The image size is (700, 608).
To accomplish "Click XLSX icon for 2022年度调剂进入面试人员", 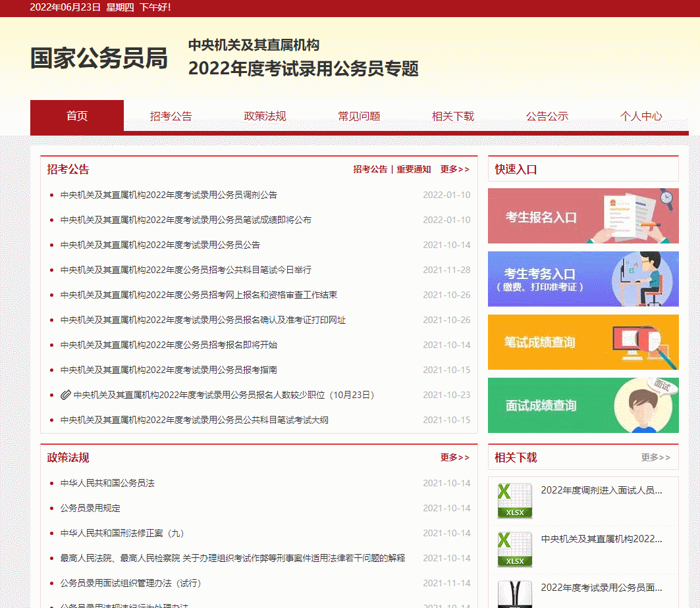I will [x=515, y=501].
